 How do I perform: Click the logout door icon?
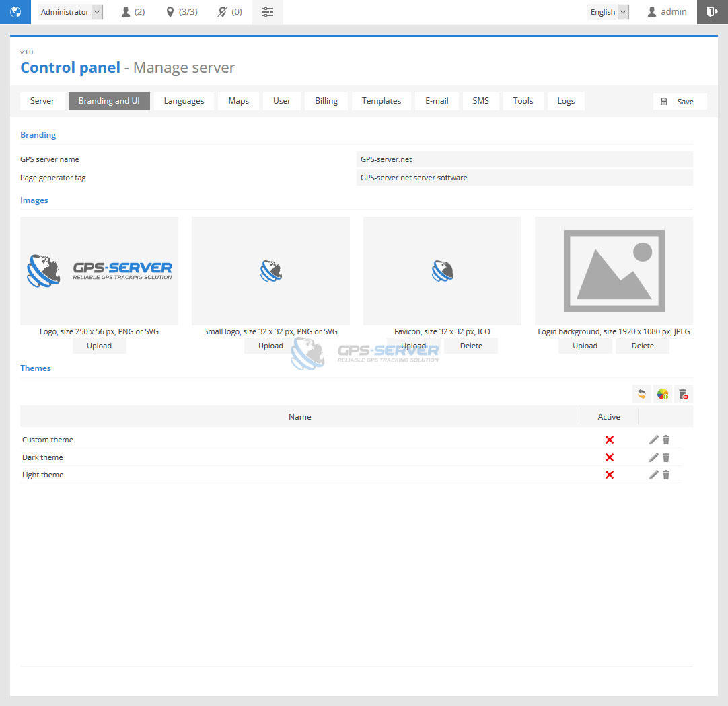pos(712,12)
